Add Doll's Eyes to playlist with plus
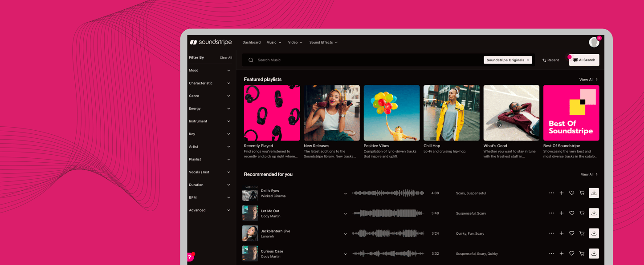The image size is (644, 265). (562, 193)
